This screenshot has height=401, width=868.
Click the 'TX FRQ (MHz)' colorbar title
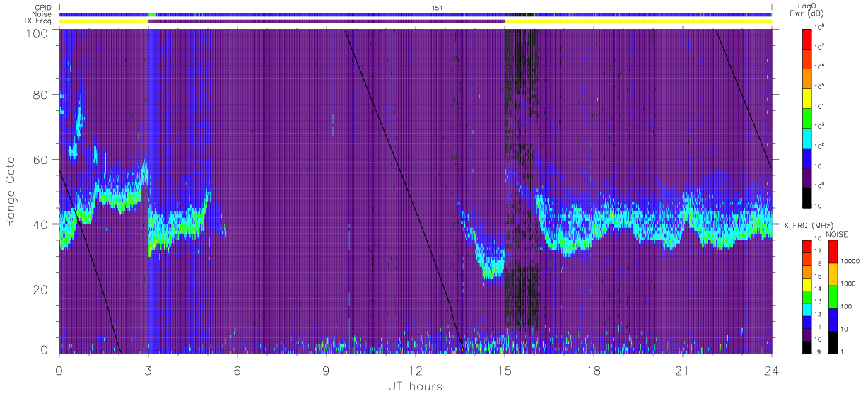(x=807, y=225)
